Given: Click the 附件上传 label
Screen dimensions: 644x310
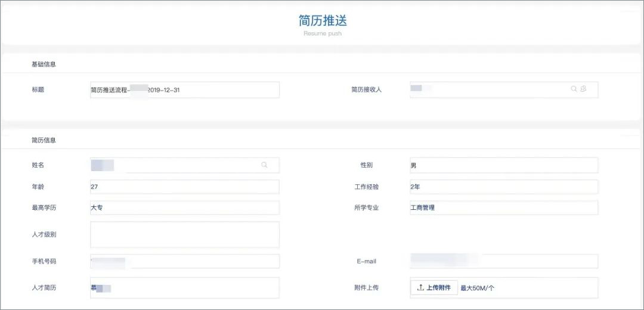Looking at the screenshot, I should pos(367,288).
